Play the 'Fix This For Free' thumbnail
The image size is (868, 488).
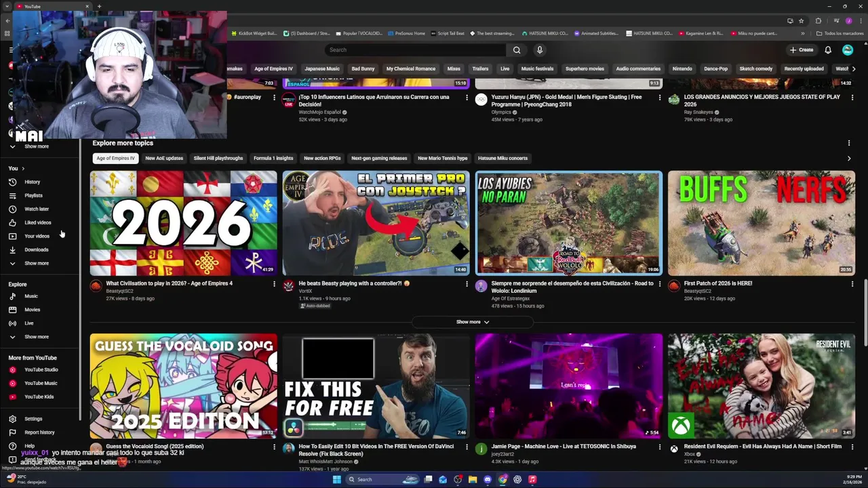tap(376, 386)
